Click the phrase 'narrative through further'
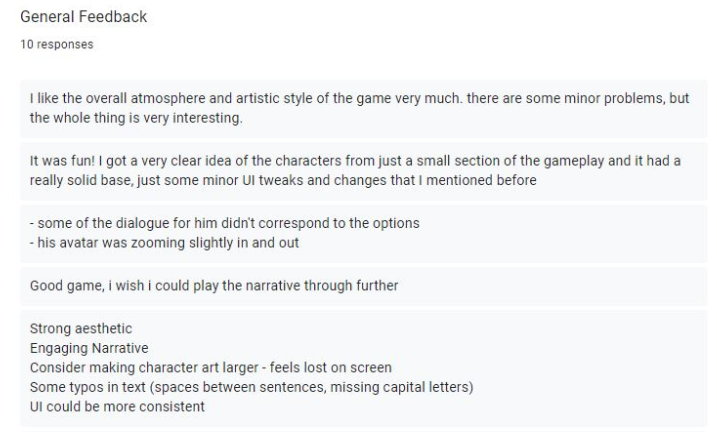 click(x=322, y=286)
